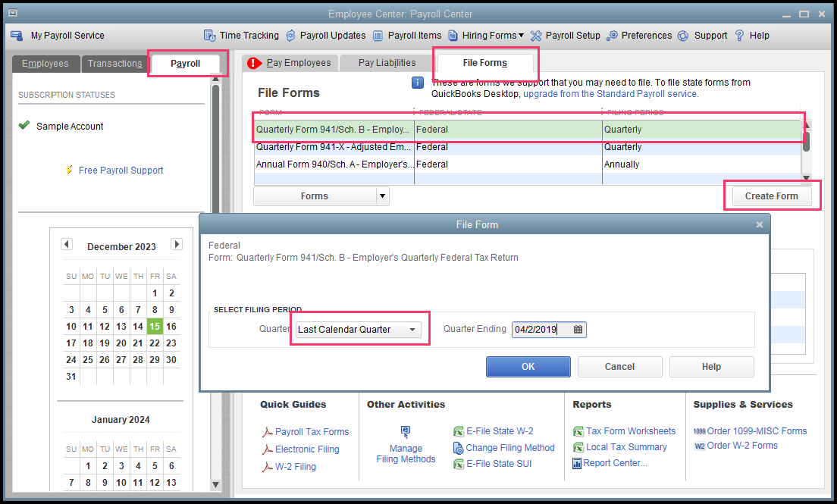Click the Help question mark icon
The image size is (837, 504).
click(x=739, y=36)
